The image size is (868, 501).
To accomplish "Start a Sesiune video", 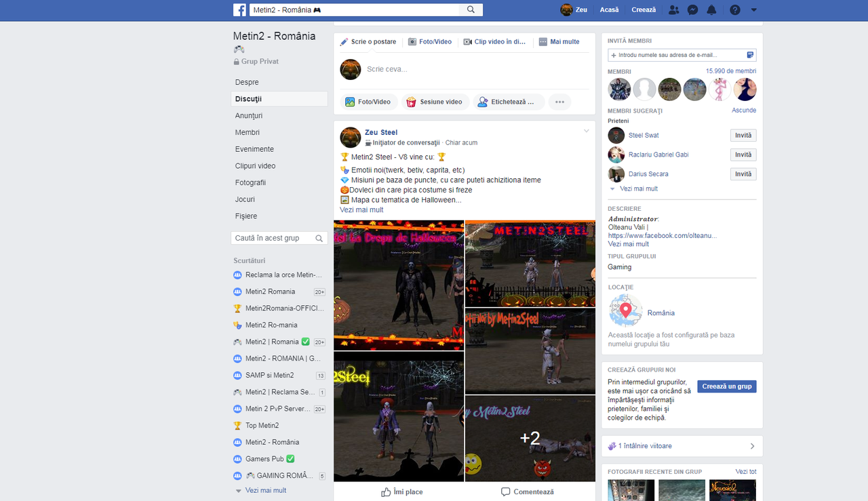I will 435,101.
